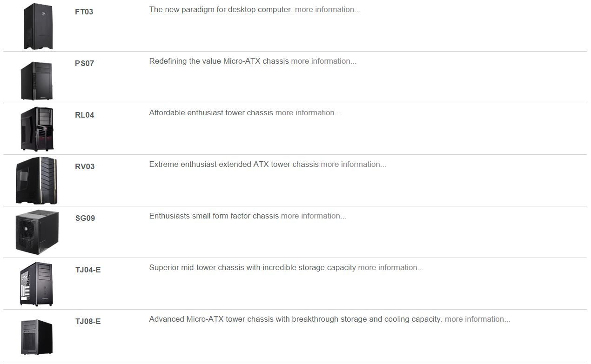
Task: Open more information for affordable enthusiast tower
Action: pyautogui.click(x=308, y=113)
